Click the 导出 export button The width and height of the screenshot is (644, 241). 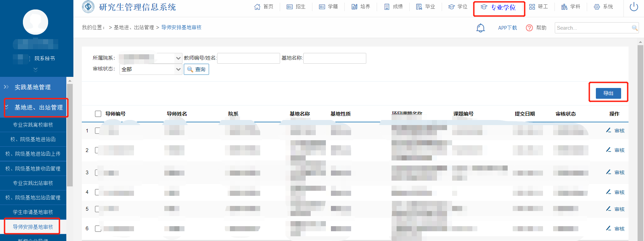[x=608, y=93]
